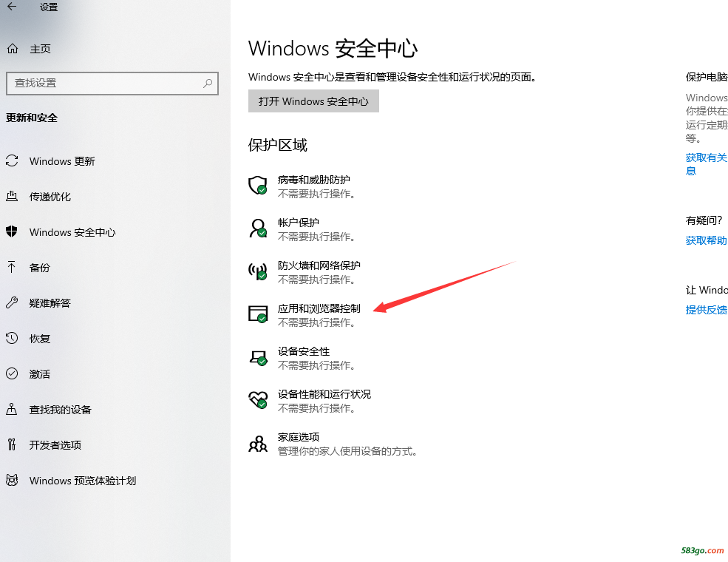Image resolution: width=728 pixels, height=562 pixels.
Task: Focus the 查找设置 search field
Action: pyautogui.click(x=112, y=83)
